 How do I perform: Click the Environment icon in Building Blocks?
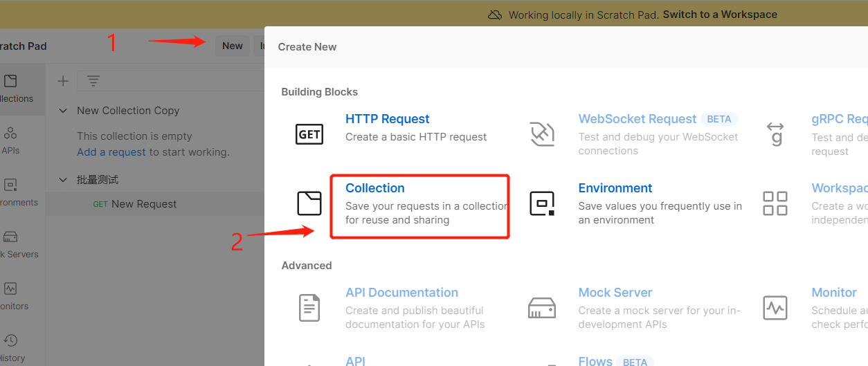coord(542,203)
